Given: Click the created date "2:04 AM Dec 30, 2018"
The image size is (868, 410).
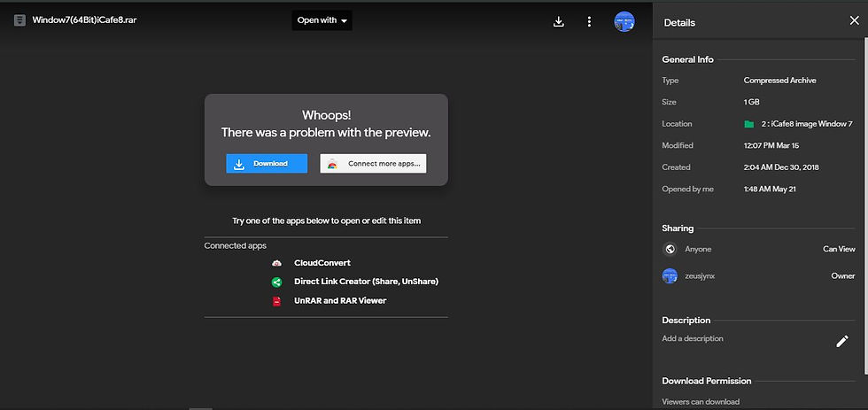Looking at the screenshot, I should point(781,167).
